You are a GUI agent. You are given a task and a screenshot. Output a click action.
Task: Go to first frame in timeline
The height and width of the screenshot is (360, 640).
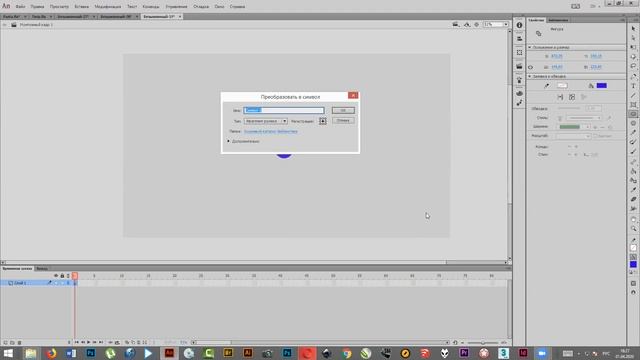coord(76,343)
